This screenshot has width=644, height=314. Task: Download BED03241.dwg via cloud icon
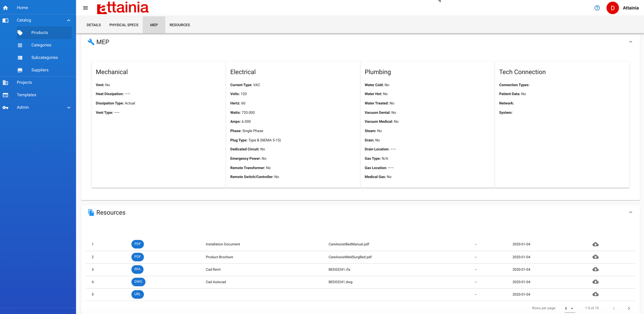[595, 282]
